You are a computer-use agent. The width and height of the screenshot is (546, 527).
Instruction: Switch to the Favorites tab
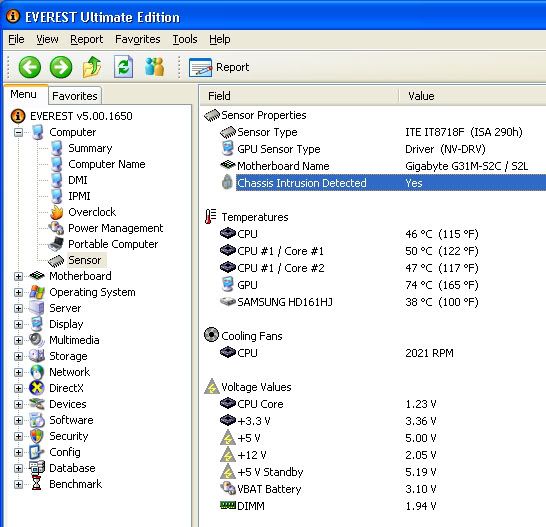pos(75,96)
